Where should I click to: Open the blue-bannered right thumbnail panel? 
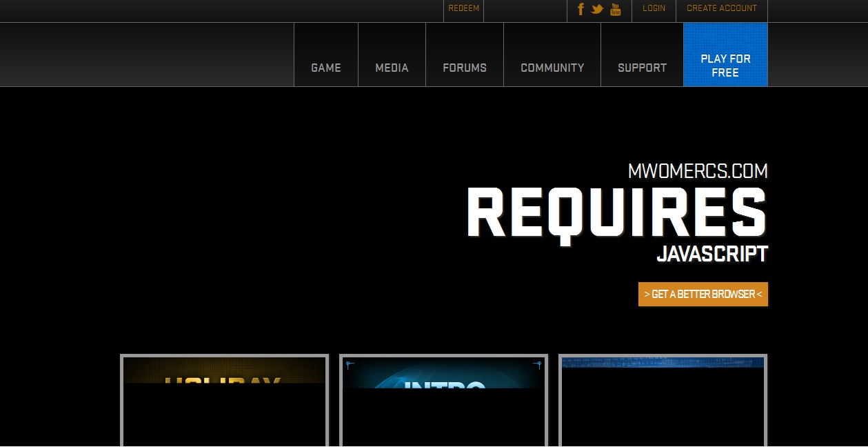[x=663, y=400]
